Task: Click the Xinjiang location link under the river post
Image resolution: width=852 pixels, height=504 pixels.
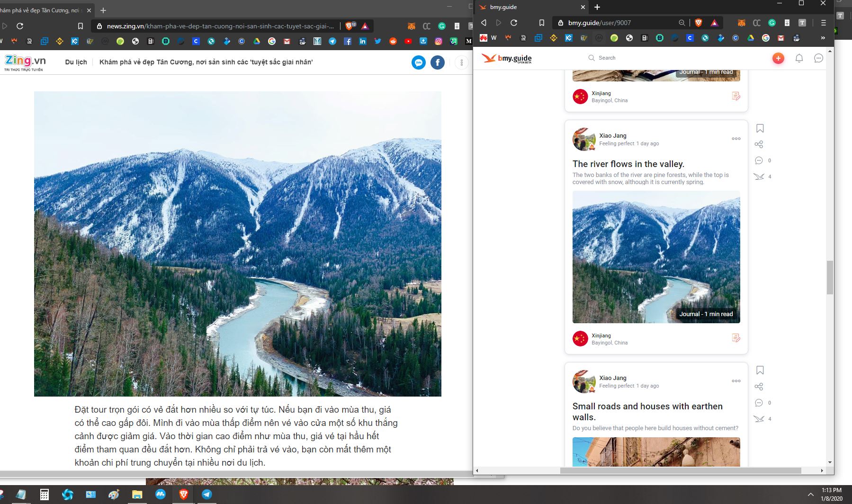Action: point(601,336)
